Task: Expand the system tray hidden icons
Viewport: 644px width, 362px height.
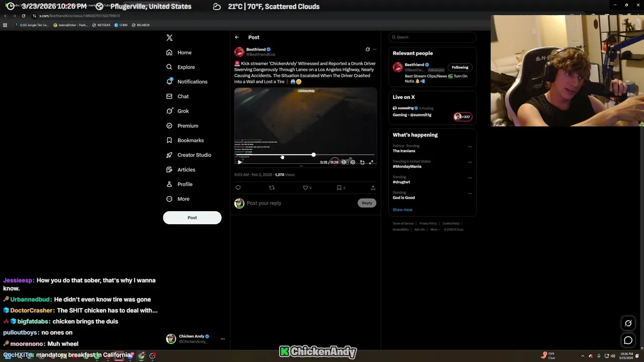Action: 583,356
